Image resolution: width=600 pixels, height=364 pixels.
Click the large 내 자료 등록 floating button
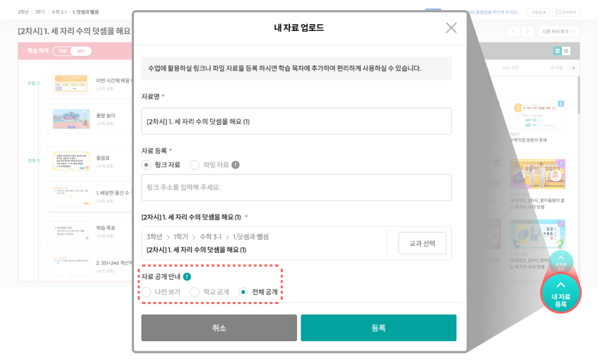point(560,293)
